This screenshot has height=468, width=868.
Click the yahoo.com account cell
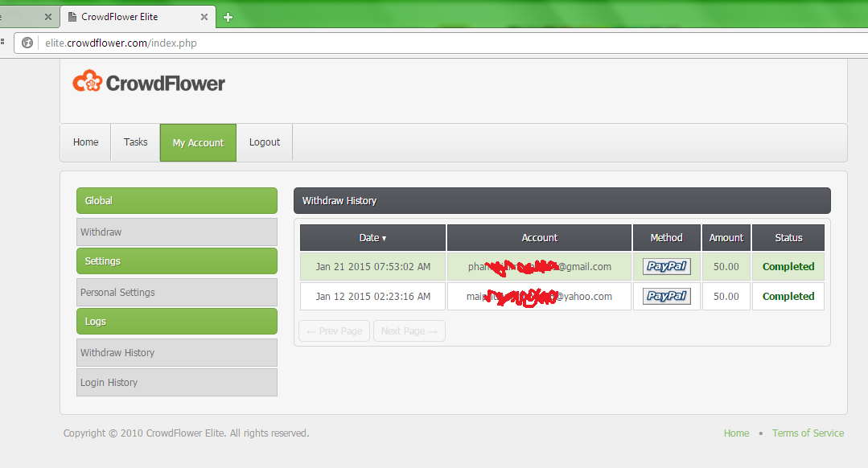point(539,297)
